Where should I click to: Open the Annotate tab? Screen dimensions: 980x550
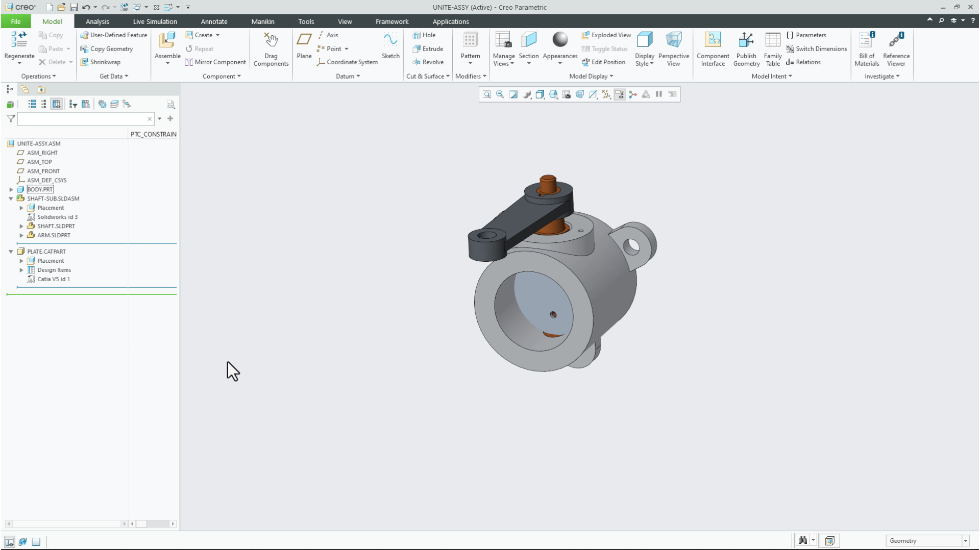(x=214, y=21)
